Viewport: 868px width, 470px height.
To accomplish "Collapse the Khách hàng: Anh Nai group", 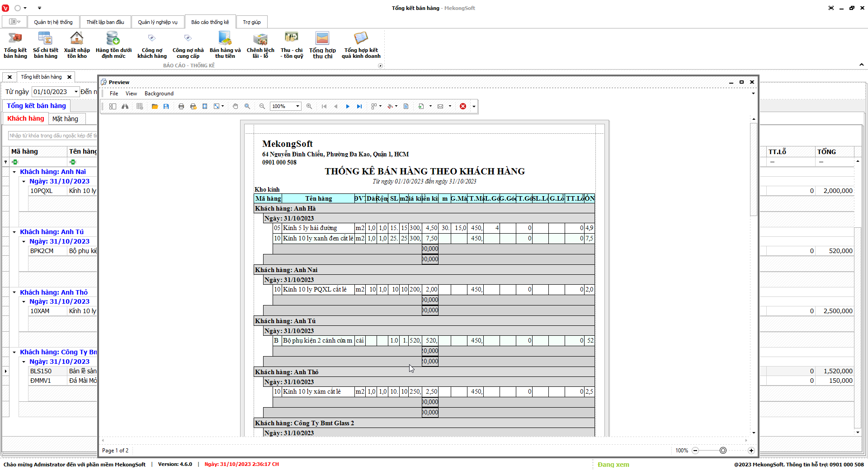I will (14, 172).
